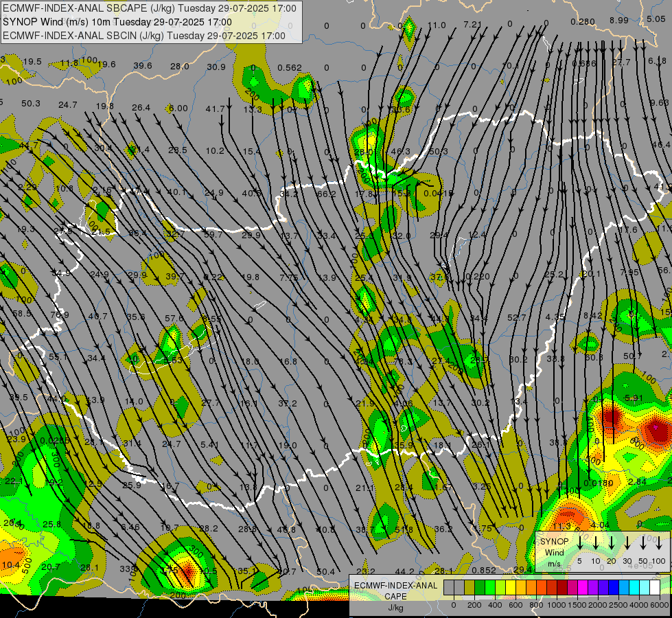Click the map value 44.2
Viewport: 672px width, 618px height.
404,571
